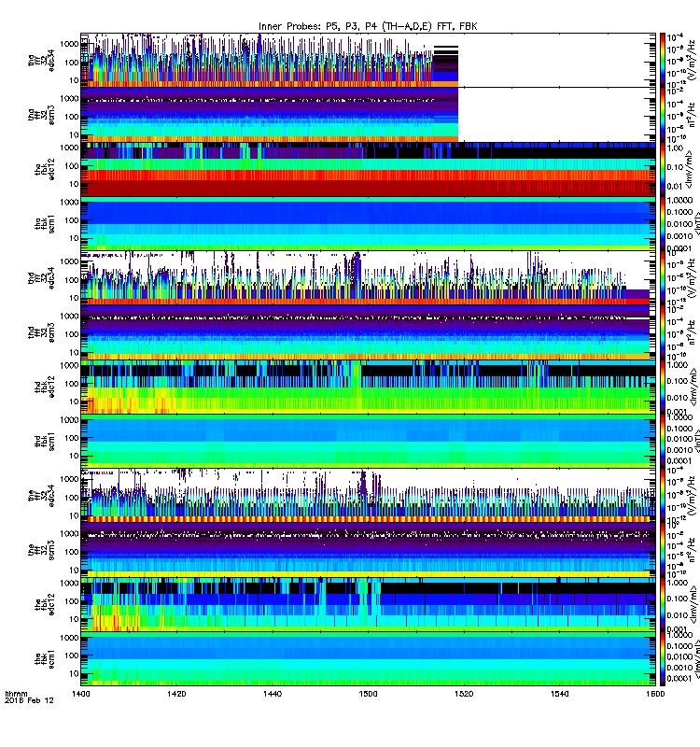This screenshot has height=747, width=700.
Task: Click inside the tha fff edc34 spectrogram
Action: (368, 60)
